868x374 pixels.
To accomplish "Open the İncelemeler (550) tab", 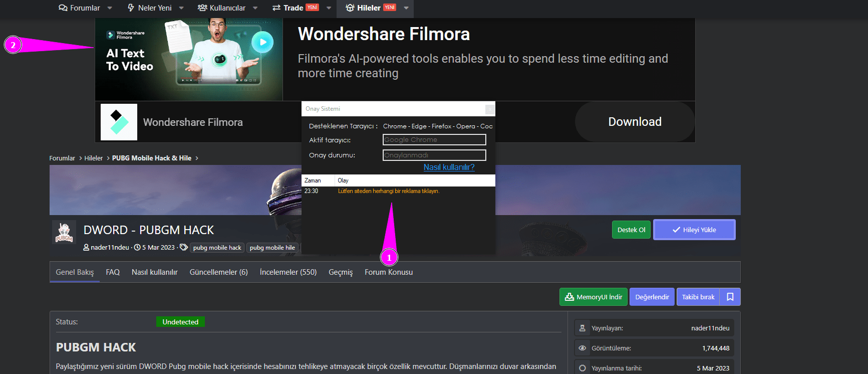I will [x=288, y=272].
